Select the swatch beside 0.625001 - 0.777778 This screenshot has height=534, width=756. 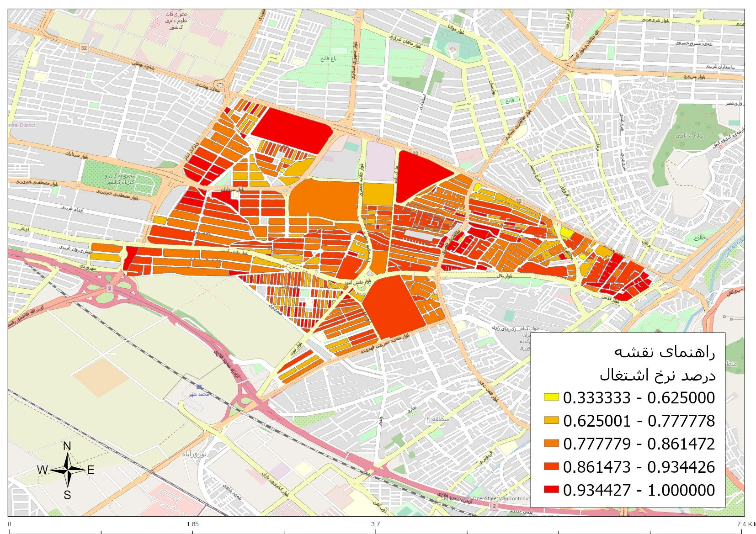tap(551, 420)
